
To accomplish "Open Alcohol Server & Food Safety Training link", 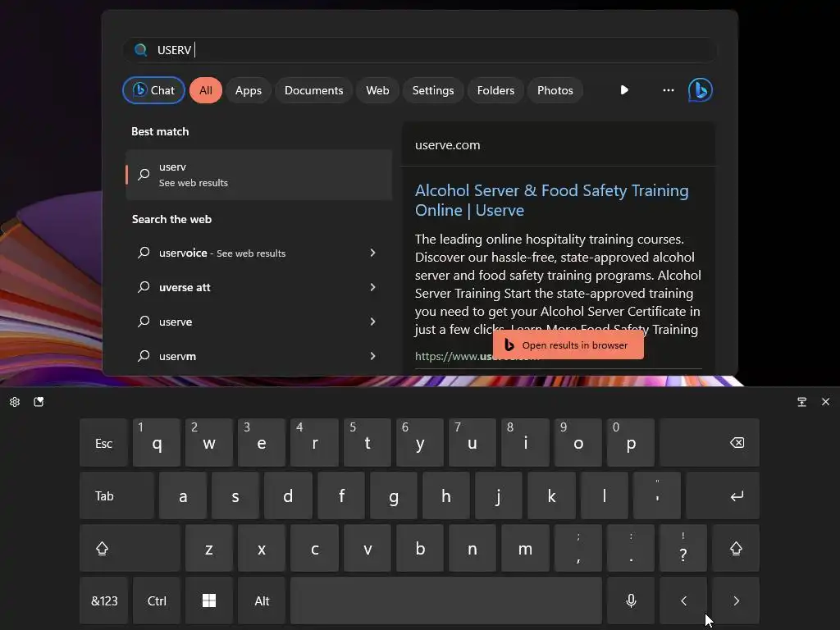I will (552, 200).
